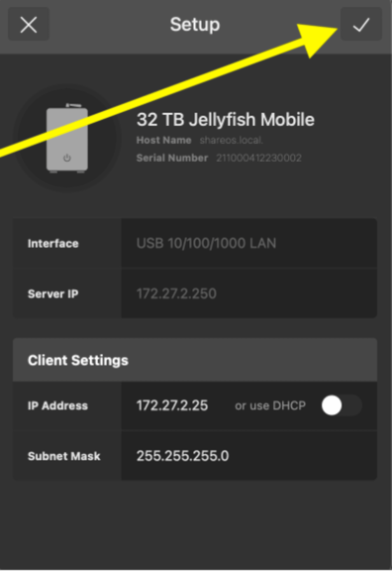Click the Serial Number label
This screenshot has width=392, height=571.
[172, 158]
